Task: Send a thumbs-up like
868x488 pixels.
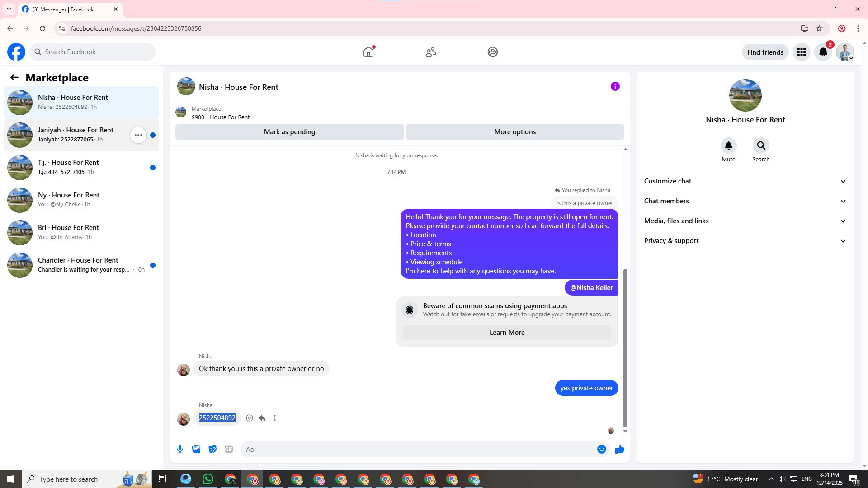Action: (619, 449)
